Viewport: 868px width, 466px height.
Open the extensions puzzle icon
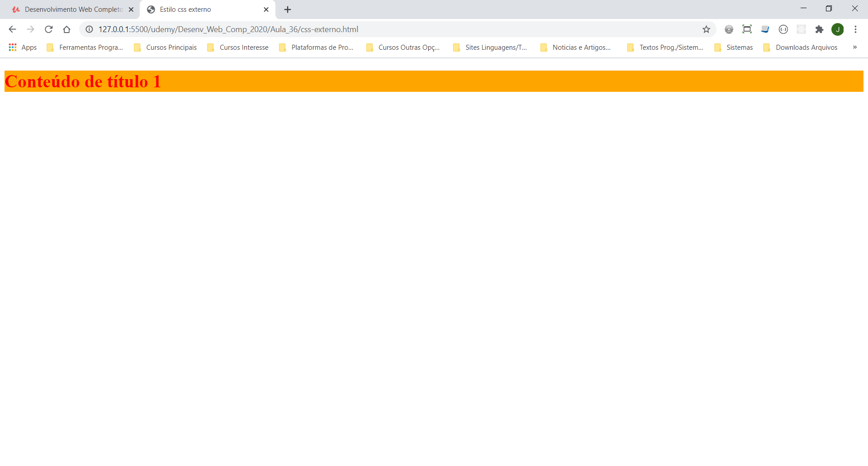[x=819, y=29]
